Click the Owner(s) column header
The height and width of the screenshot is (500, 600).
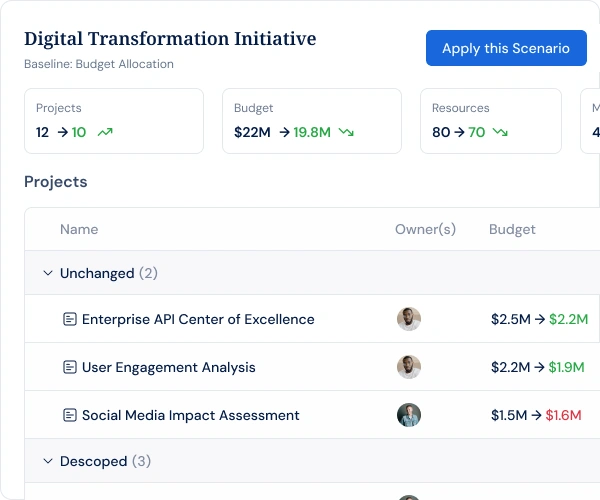click(426, 229)
